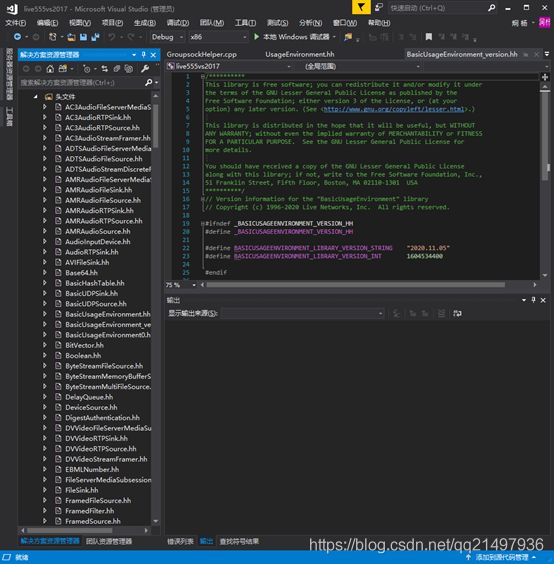The image size is (554, 564).
Task: Click 添加到源代码管理 in the status bar
Action: tap(502, 557)
